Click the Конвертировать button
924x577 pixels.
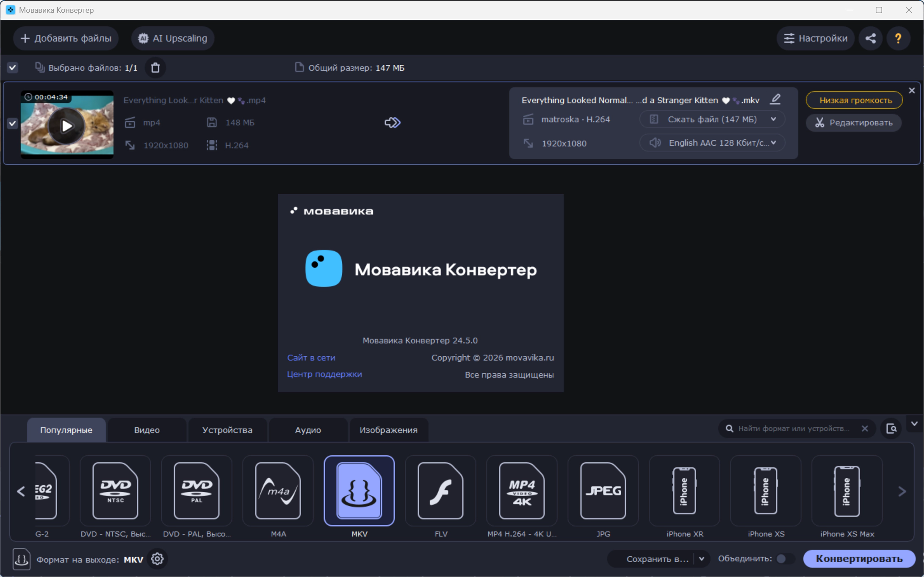tap(859, 559)
